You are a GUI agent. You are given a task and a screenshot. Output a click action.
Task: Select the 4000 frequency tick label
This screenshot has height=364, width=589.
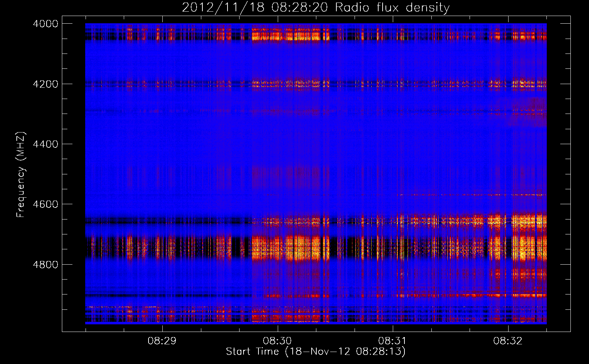[46, 24]
